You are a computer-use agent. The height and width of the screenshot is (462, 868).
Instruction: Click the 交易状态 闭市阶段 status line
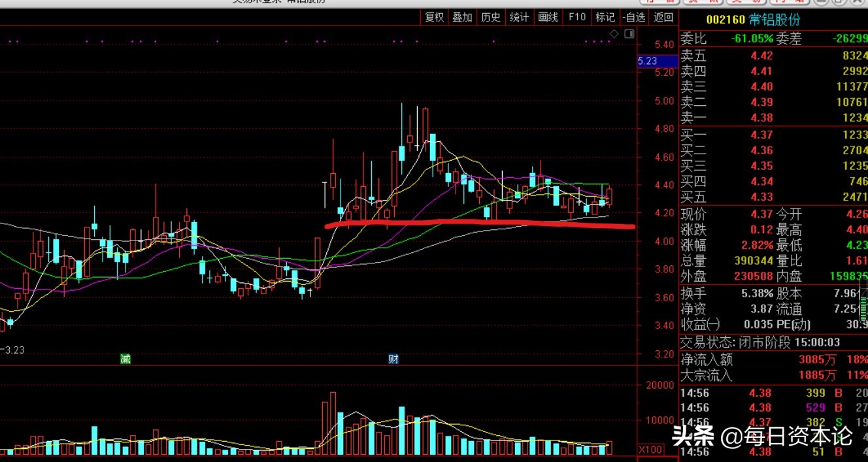[759, 342]
